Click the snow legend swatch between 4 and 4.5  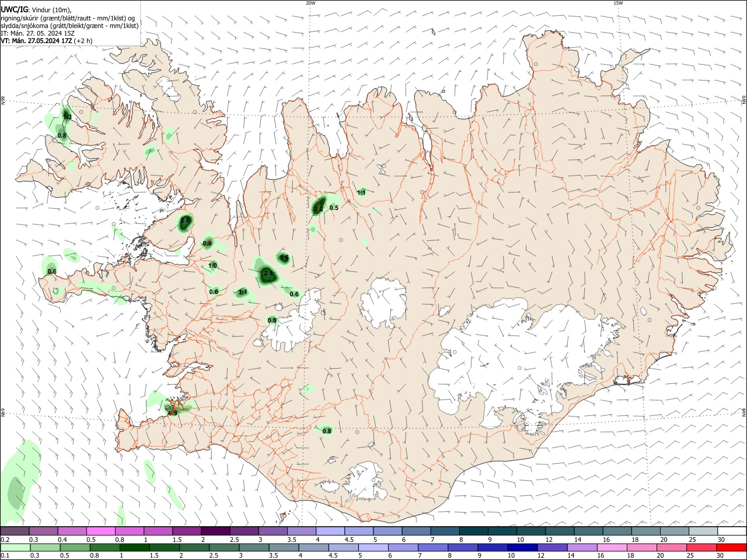(x=330, y=531)
